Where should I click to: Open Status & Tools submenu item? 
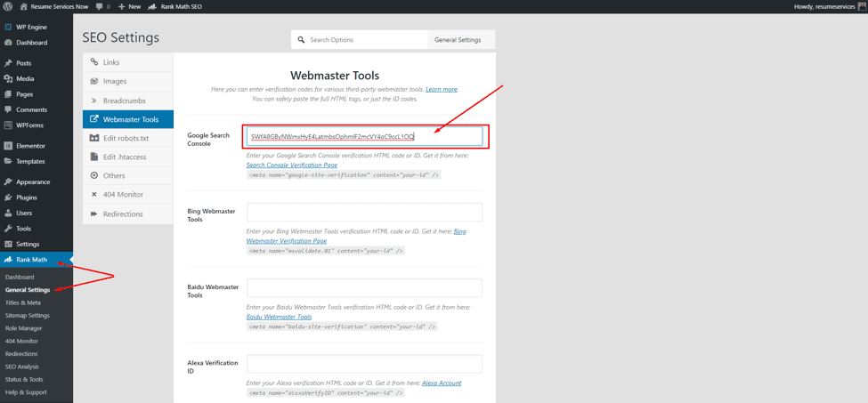tap(24, 379)
